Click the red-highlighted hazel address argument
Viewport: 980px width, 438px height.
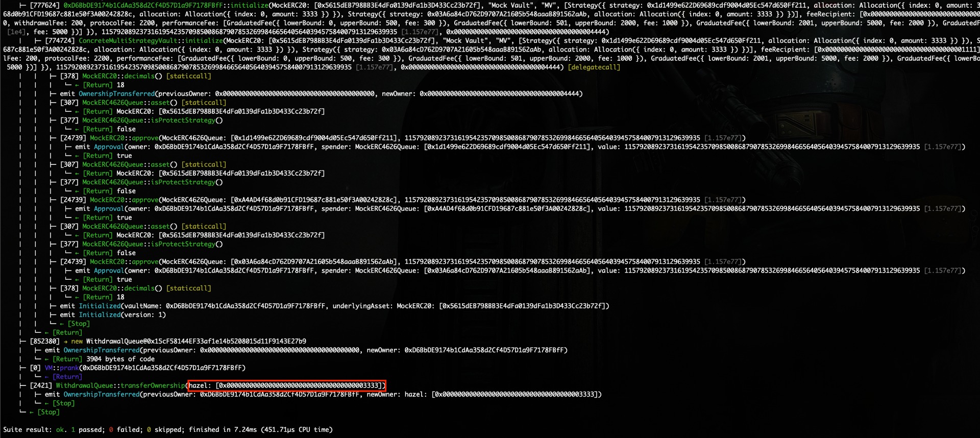286,385
